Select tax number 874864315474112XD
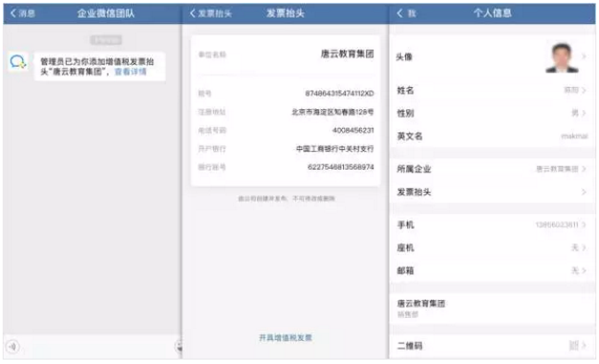Image resolution: width=599 pixels, height=364 pixels. [x=339, y=93]
